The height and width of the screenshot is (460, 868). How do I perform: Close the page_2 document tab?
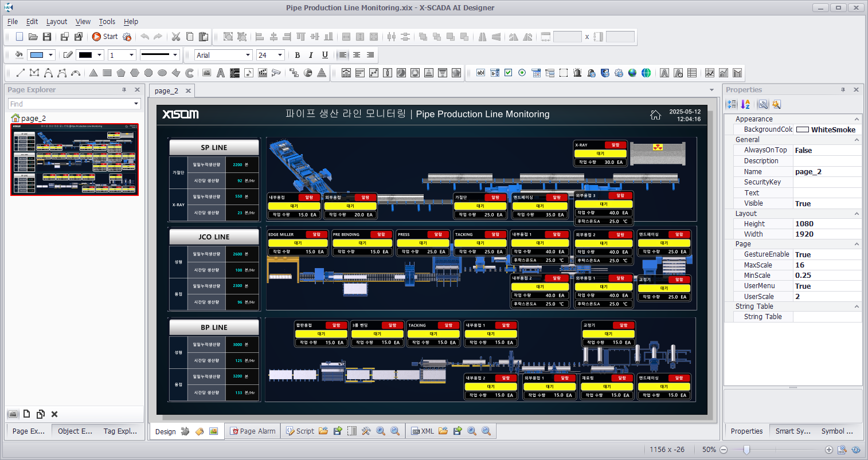click(x=187, y=91)
